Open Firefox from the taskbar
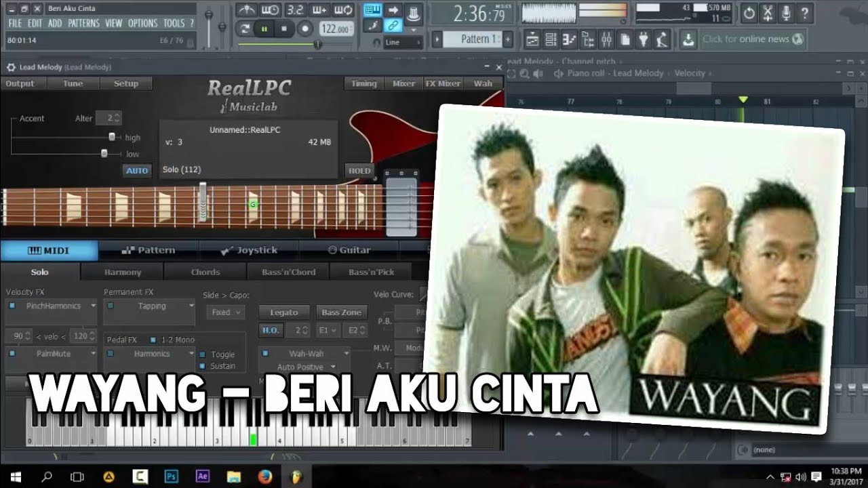Screen dimensions: 868x488 [265, 476]
